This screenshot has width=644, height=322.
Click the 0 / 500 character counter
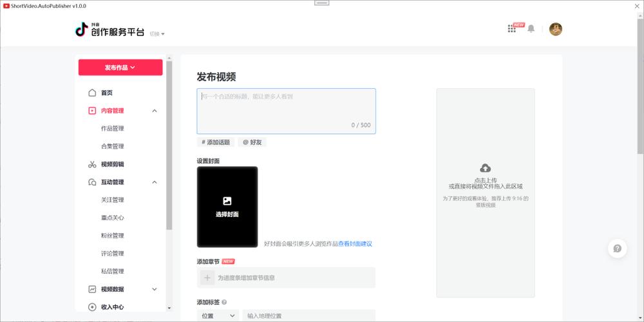pos(361,125)
